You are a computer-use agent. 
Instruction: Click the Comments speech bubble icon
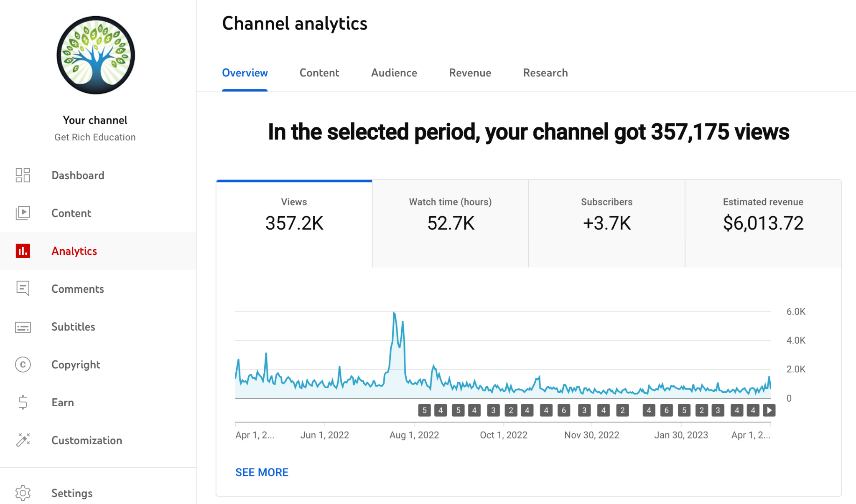(x=23, y=289)
